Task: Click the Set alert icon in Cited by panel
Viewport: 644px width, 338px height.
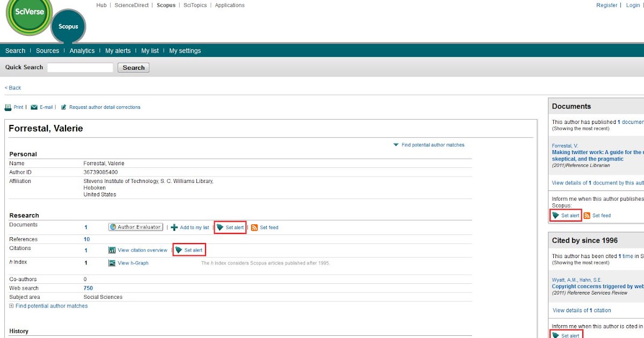Action: 556,335
